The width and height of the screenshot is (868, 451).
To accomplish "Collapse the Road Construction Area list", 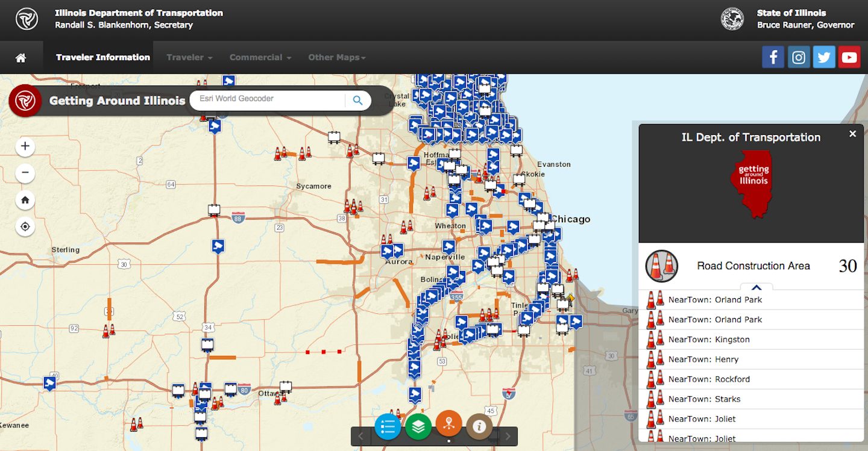I will [756, 288].
